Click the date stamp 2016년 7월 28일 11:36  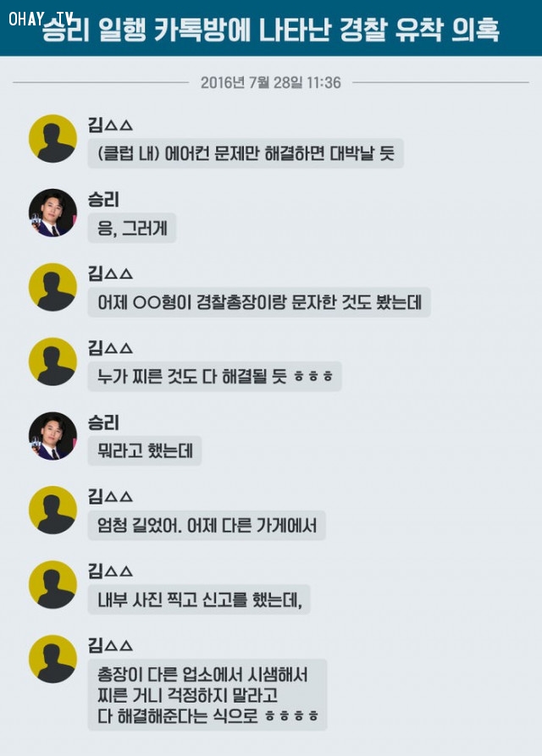tap(270, 82)
